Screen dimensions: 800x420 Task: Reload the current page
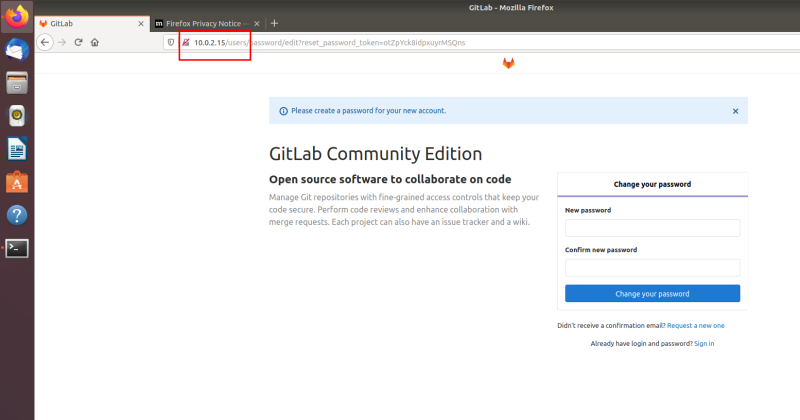(78, 42)
